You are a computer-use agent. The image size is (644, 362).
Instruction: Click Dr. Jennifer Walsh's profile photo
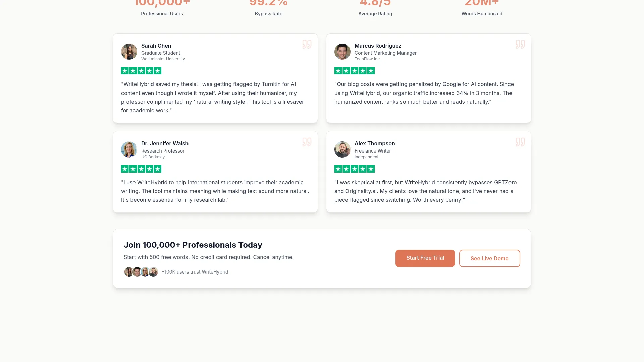pyautogui.click(x=129, y=149)
